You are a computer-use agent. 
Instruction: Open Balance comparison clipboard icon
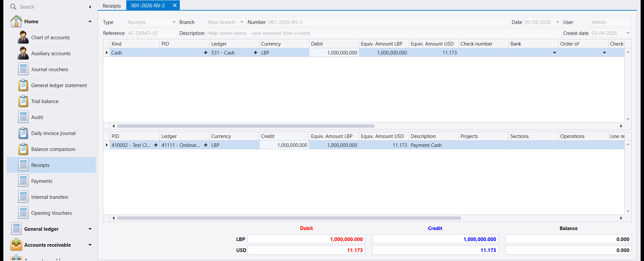pos(23,149)
